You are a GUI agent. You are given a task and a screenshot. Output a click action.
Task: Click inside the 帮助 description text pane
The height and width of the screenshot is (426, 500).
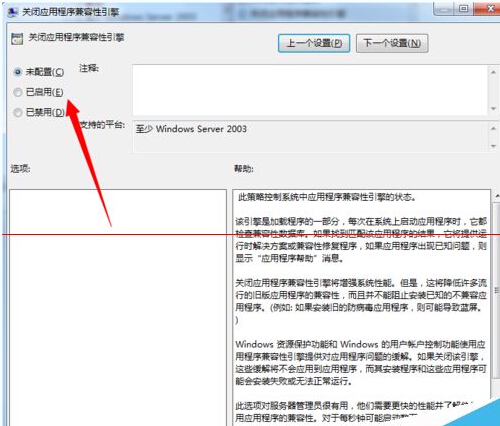coord(362,307)
